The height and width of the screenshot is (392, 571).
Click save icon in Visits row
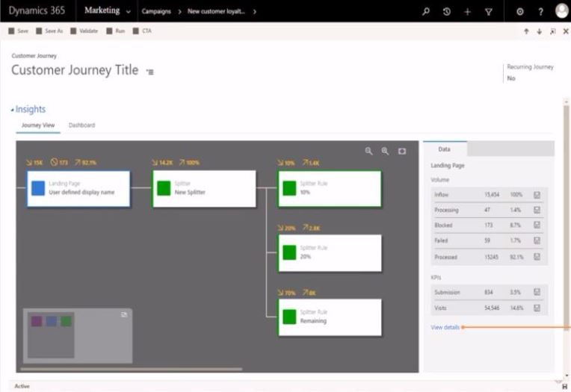(x=537, y=308)
